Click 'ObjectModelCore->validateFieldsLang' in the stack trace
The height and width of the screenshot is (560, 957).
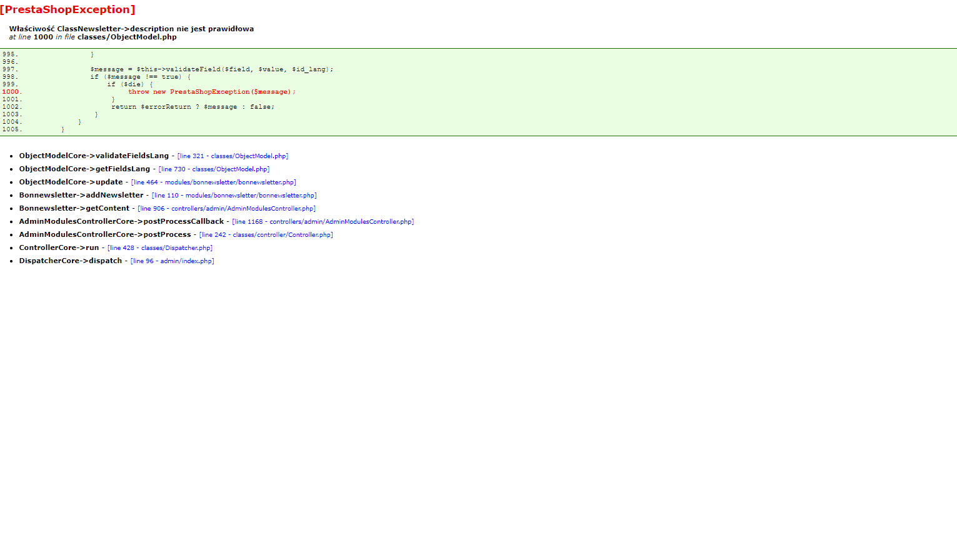coord(94,156)
